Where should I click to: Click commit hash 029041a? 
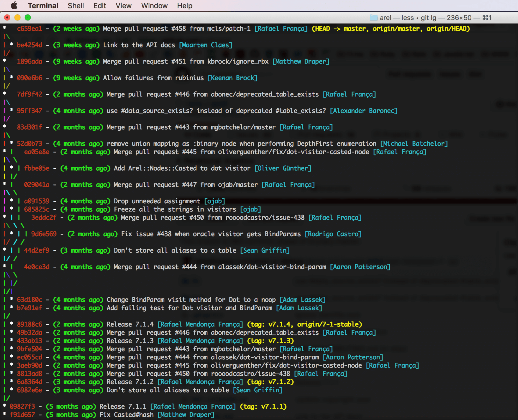coord(37,185)
